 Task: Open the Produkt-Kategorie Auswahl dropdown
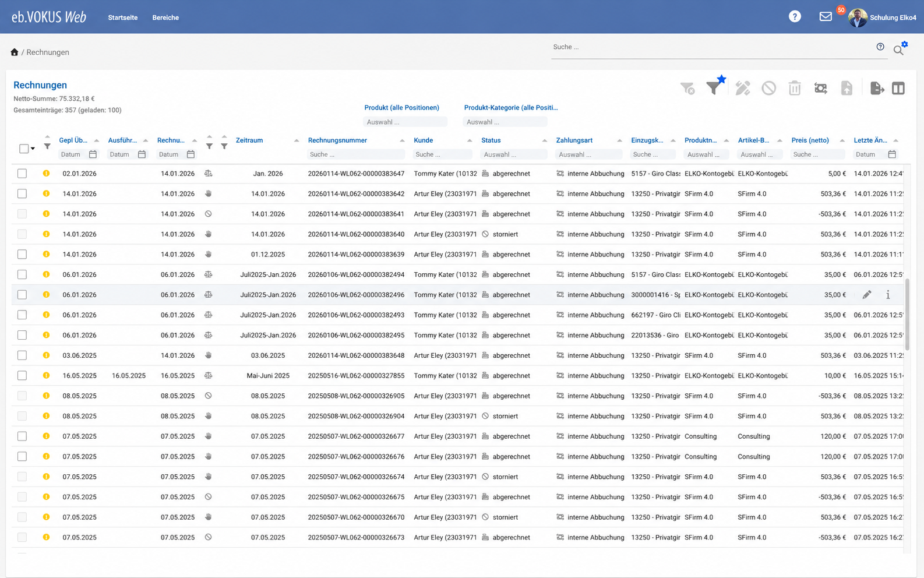(505, 122)
